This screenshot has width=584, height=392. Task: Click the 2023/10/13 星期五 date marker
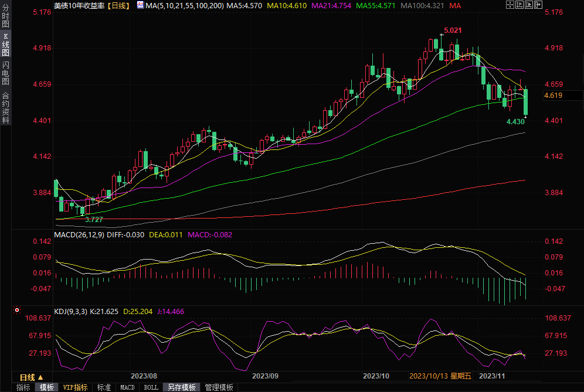tap(440, 376)
